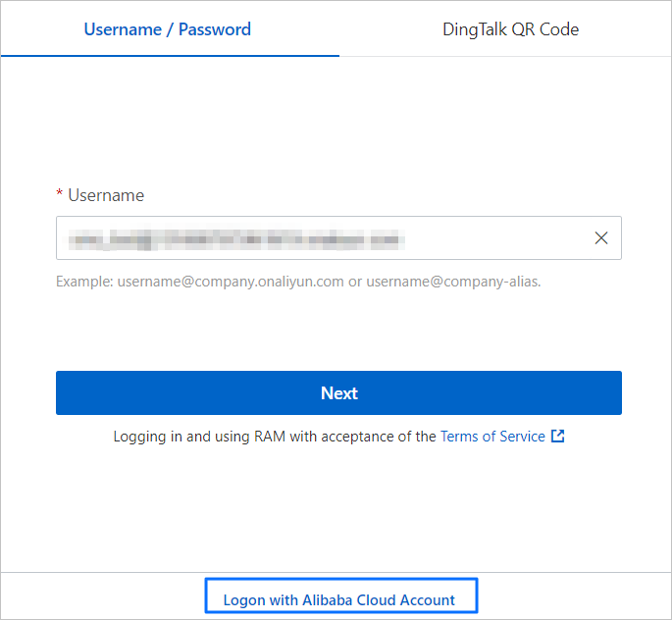This screenshot has width=672, height=620.
Task: Select the Username / Password tab
Action: pyautogui.click(x=168, y=29)
